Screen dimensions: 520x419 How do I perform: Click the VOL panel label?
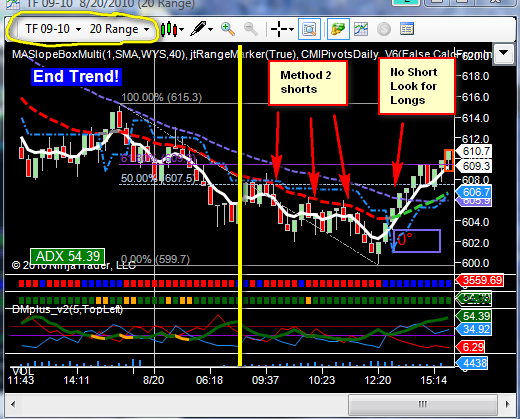[x=23, y=371]
